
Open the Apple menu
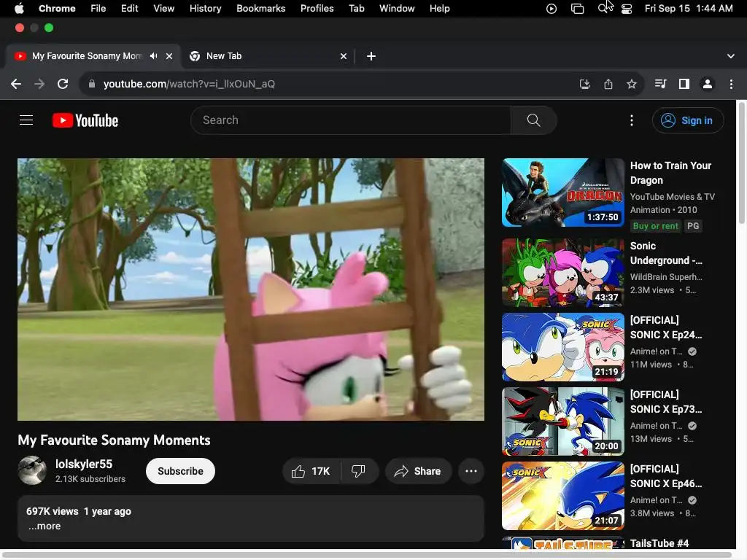[x=19, y=9]
